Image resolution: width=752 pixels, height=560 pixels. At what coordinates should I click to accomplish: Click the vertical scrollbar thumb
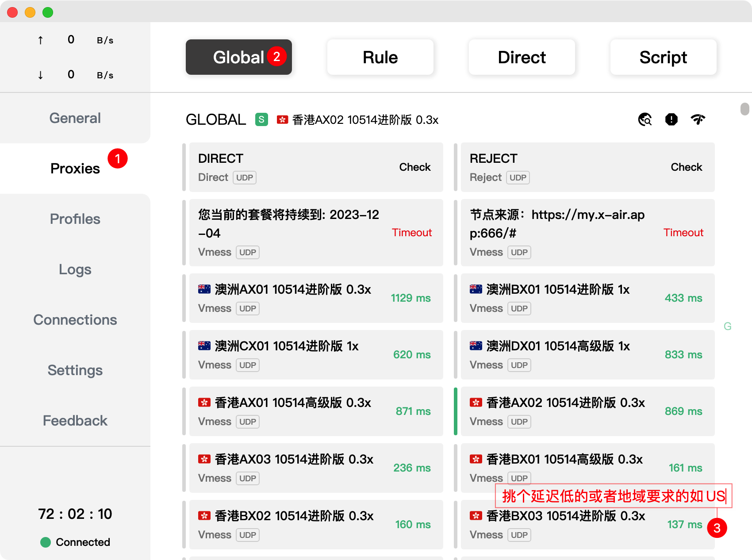[744, 109]
